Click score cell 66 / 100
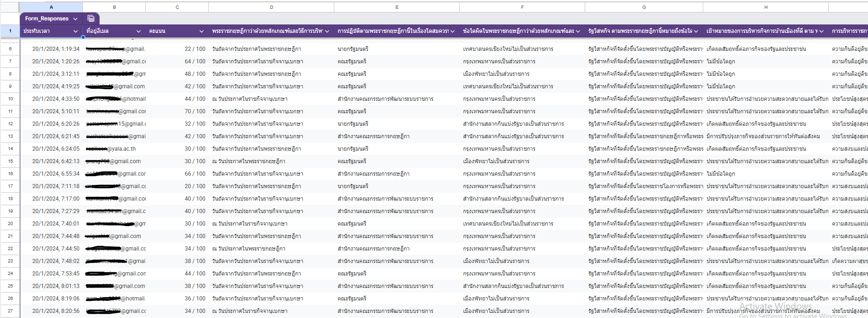 [177, 173]
